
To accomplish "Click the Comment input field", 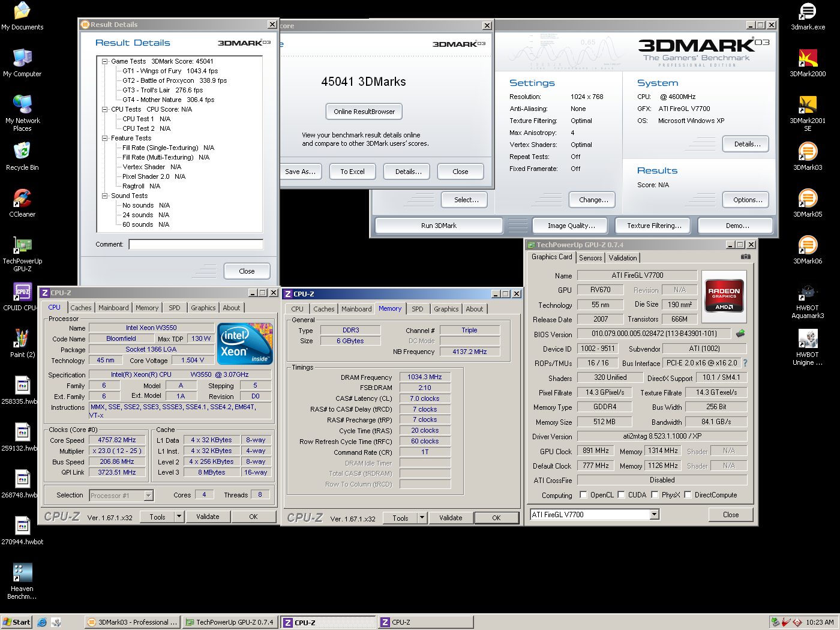I will [196, 244].
